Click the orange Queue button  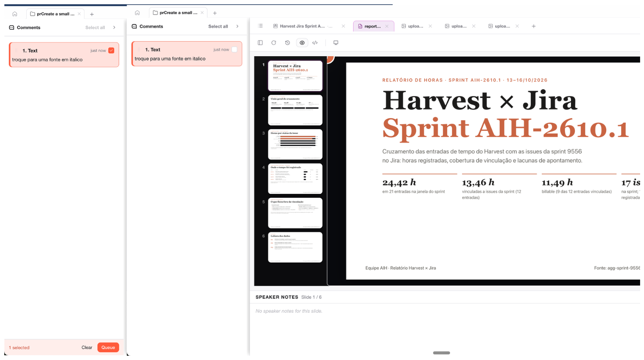coord(108,348)
